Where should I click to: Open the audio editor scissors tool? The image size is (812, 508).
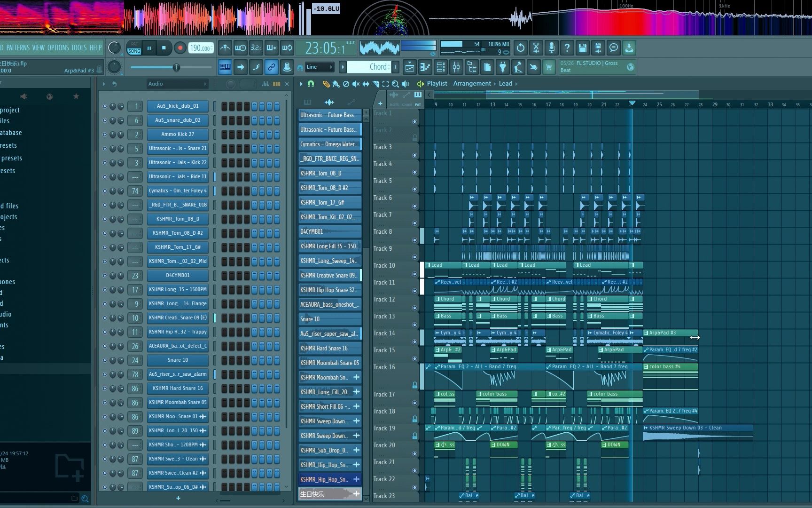(x=536, y=48)
